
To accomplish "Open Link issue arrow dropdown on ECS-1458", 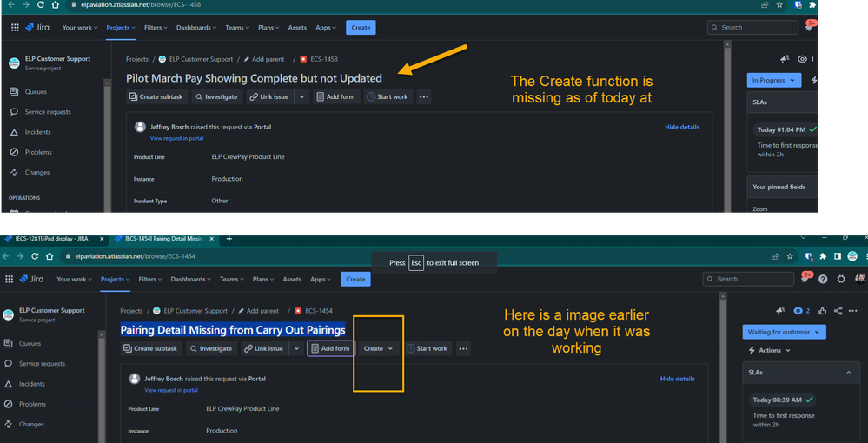I will point(301,97).
